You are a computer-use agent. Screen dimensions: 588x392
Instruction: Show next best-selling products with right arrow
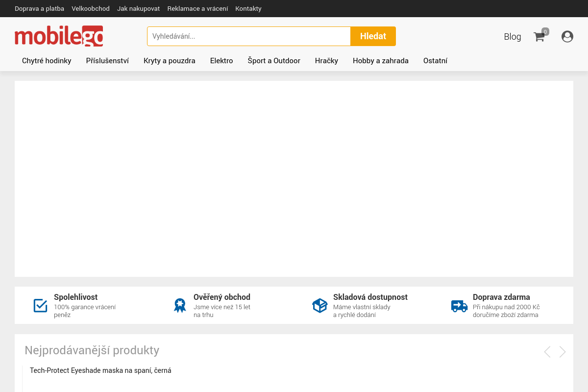(x=563, y=352)
